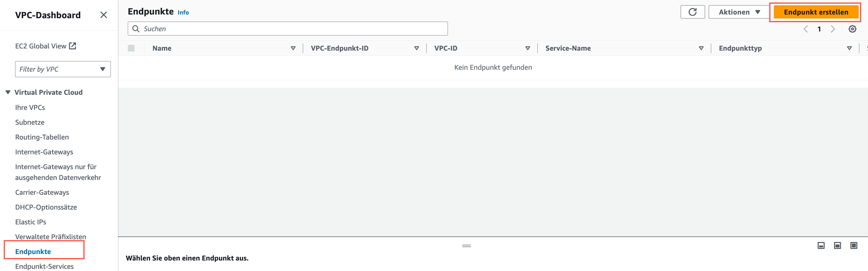The image size is (868, 271).
Task: Set the details panel to half height
Action: click(837, 245)
